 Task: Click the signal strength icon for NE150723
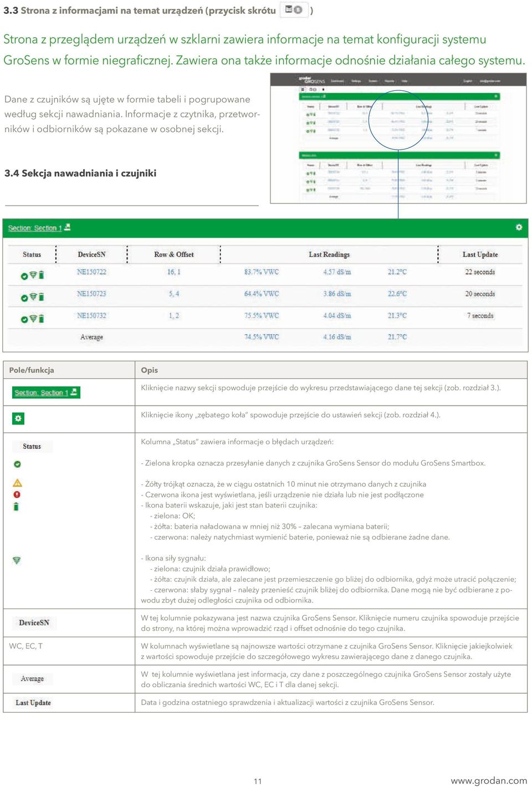coord(33,297)
